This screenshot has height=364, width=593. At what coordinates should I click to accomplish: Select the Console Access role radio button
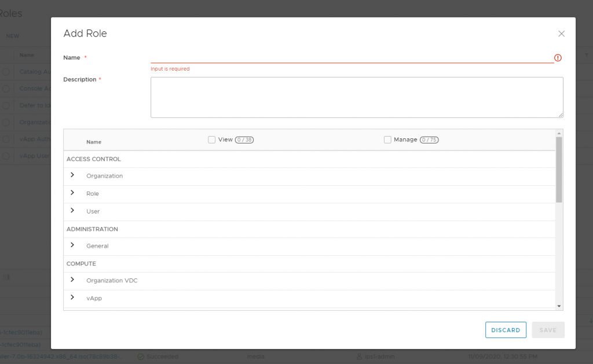[6, 89]
